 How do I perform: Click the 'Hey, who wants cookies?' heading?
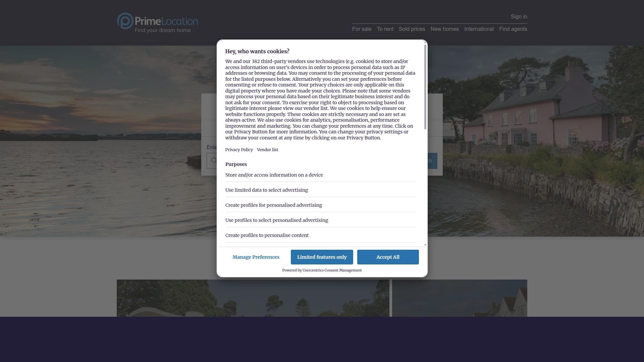tap(257, 51)
